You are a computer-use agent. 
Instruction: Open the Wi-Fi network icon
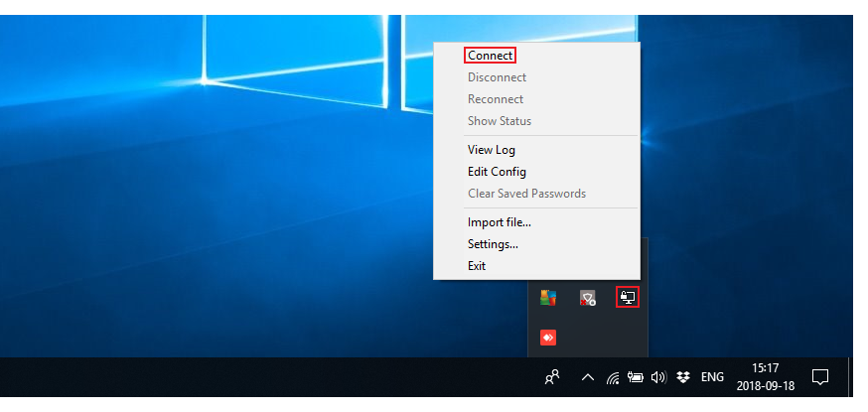[613, 377]
